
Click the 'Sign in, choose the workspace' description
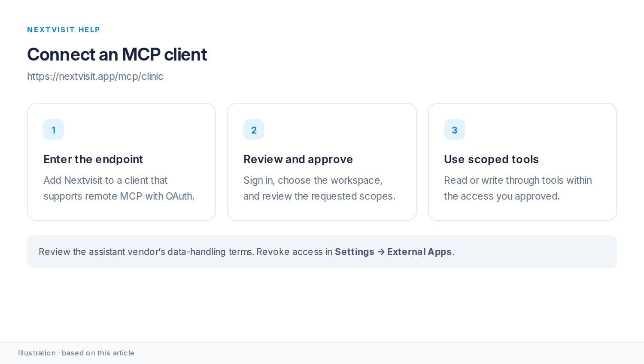tap(319, 188)
